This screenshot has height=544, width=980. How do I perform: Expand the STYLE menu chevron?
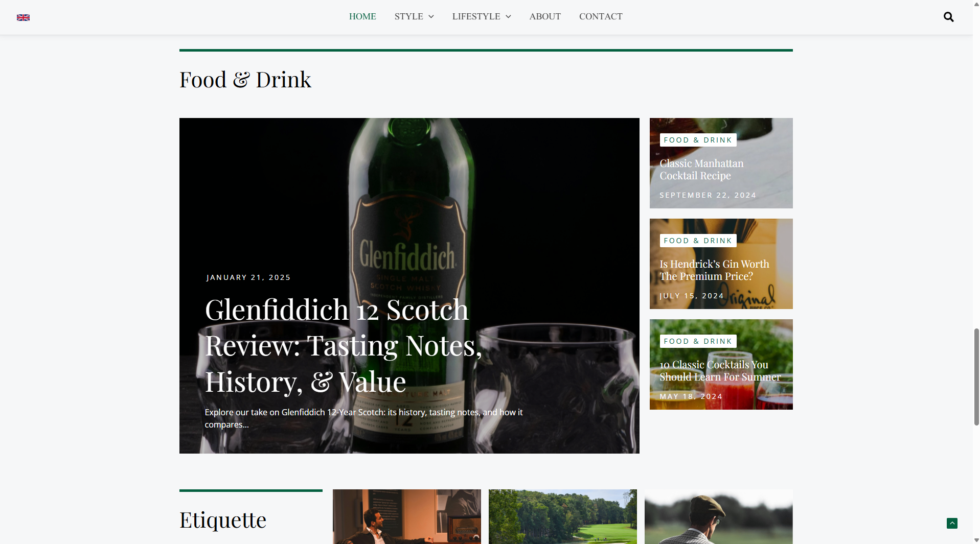coord(431,17)
